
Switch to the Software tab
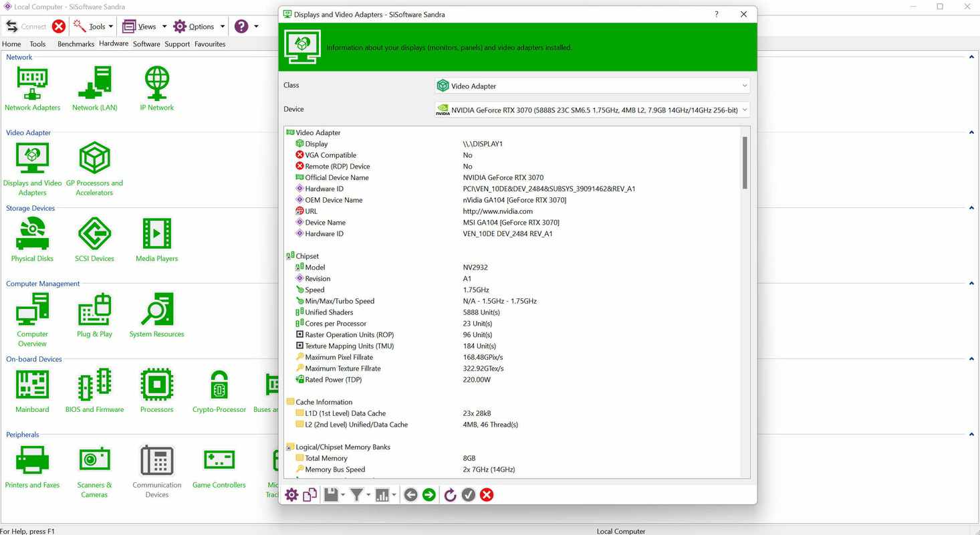(x=146, y=43)
